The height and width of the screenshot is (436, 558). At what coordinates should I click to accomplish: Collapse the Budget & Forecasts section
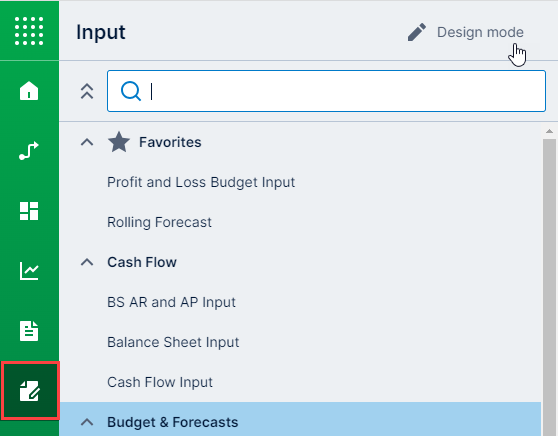(x=87, y=422)
